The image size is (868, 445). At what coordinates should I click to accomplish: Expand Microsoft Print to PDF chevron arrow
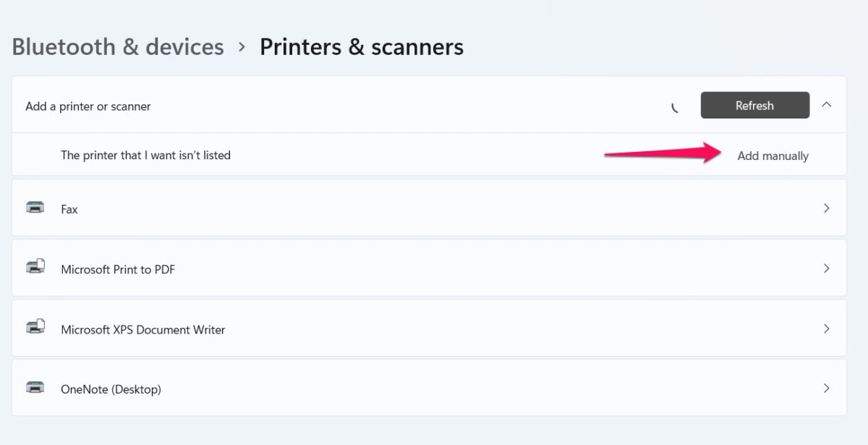point(827,268)
